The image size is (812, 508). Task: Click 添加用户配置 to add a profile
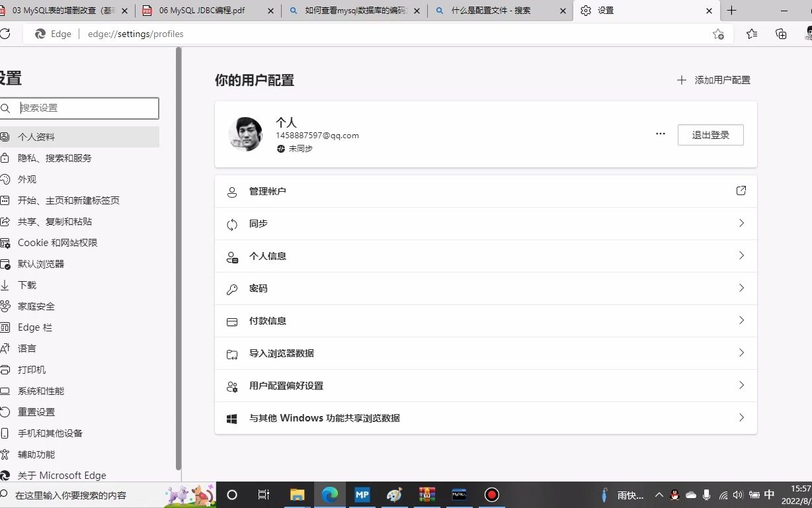[x=714, y=79]
